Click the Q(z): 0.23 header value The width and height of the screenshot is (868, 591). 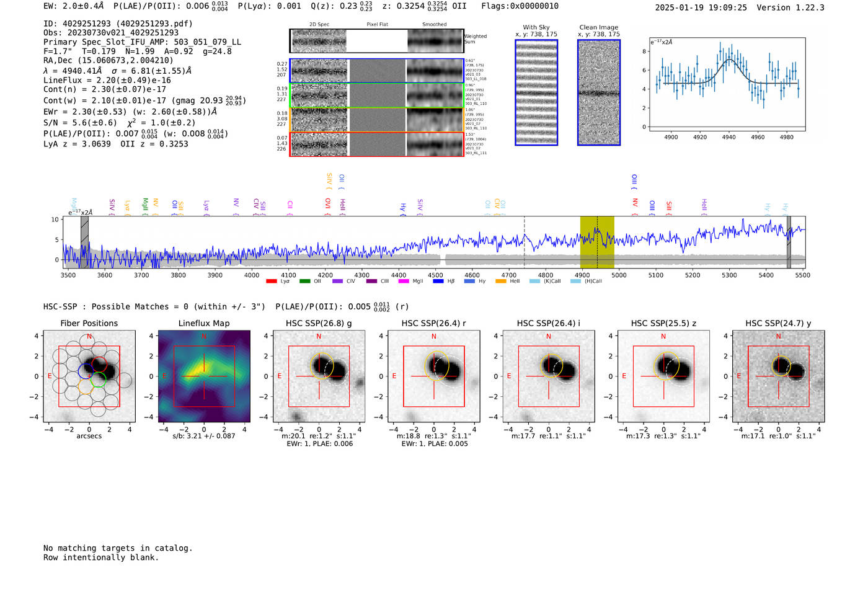[342, 6]
